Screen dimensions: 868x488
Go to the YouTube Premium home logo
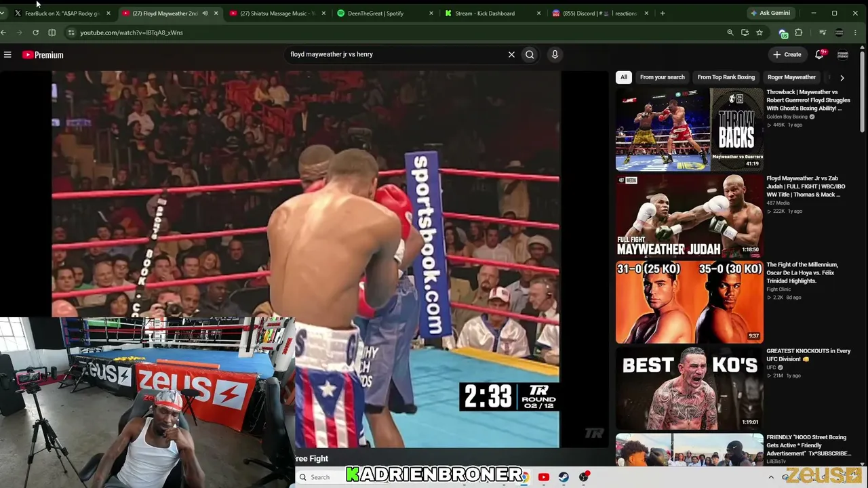coord(43,55)
